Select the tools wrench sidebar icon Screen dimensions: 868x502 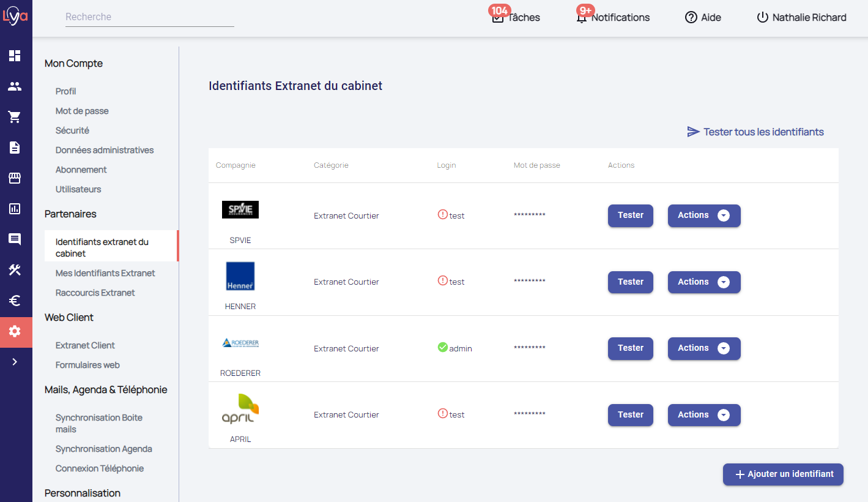point(15,270)
